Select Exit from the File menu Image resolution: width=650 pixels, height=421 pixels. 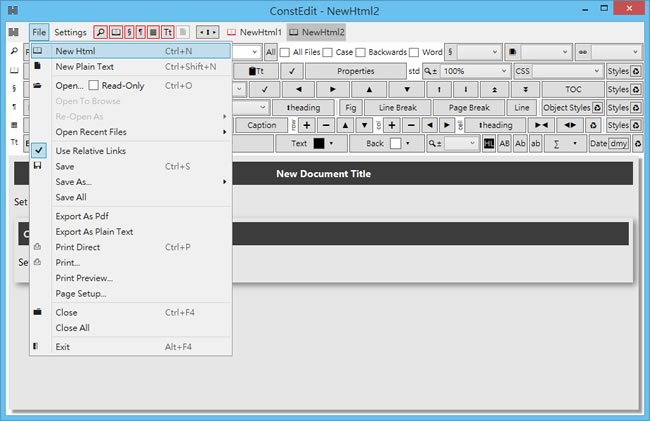(131, 347)
